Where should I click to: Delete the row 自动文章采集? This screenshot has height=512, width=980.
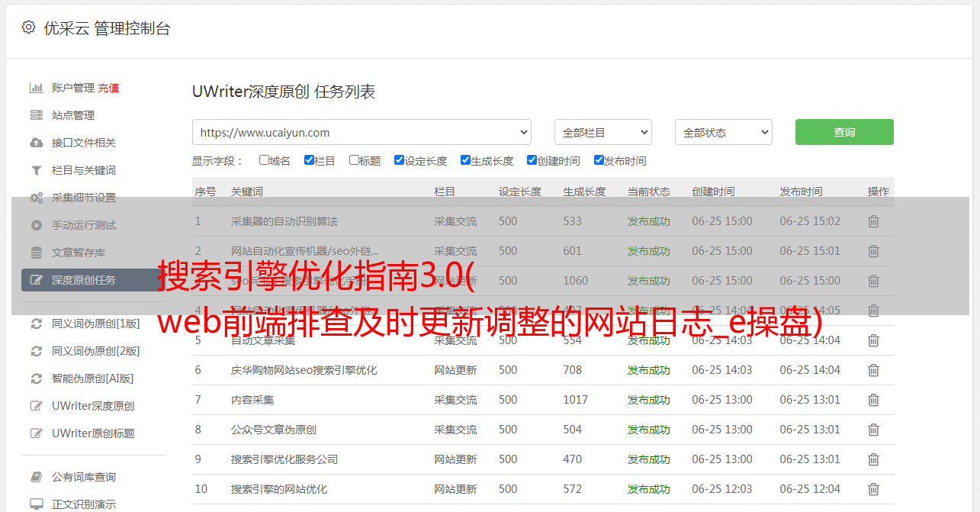[x=874, y=340]
